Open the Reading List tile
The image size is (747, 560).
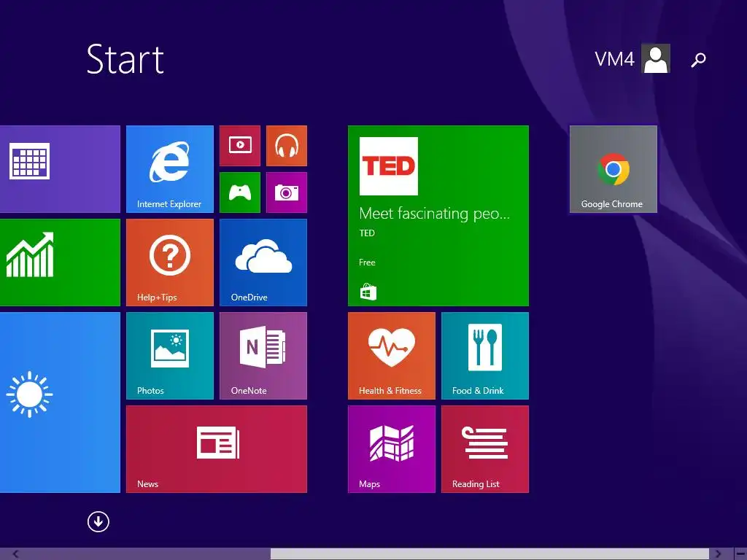point(485,449)
